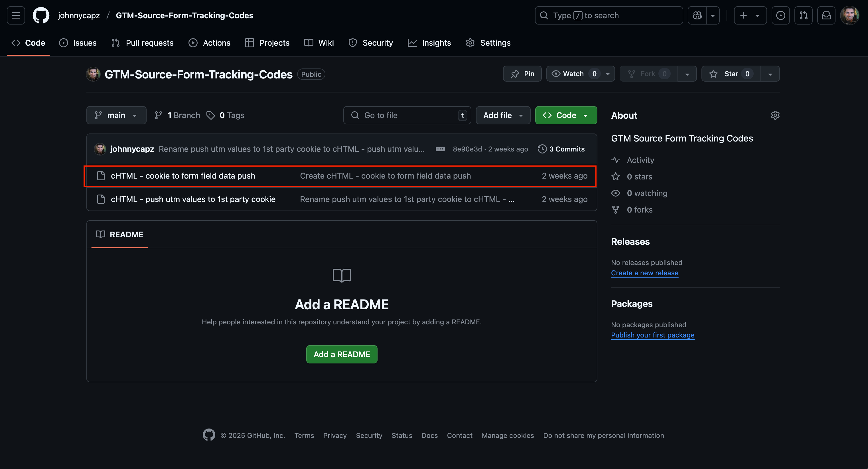Image resolution: width=868 pixels, height=469 pixels.
Task: Open Docs link in footer
Action: coord(429,435)
